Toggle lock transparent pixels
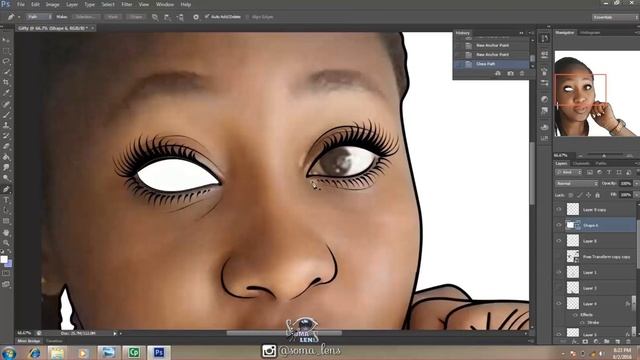The height and width of the screenshot is (360, 640). (571, 195)
